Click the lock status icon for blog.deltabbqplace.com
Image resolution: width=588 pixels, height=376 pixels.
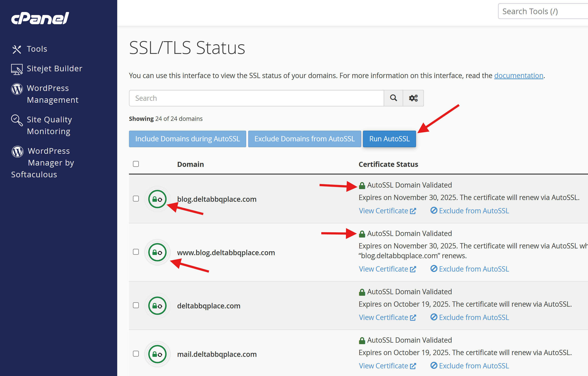[157, 199]
